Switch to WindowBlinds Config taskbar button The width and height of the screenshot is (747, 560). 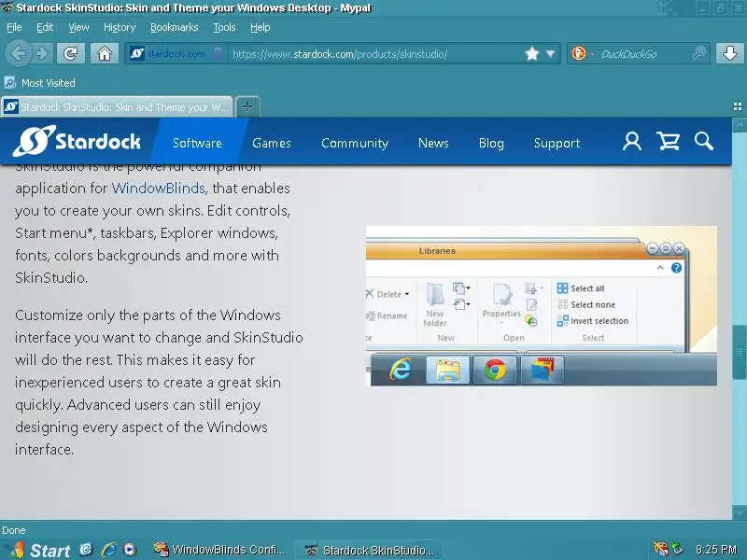(x=219, y=550)
